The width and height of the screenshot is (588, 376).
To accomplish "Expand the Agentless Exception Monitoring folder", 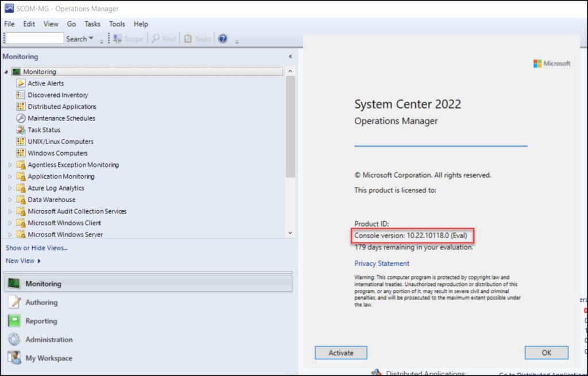I will click(10, 165).
